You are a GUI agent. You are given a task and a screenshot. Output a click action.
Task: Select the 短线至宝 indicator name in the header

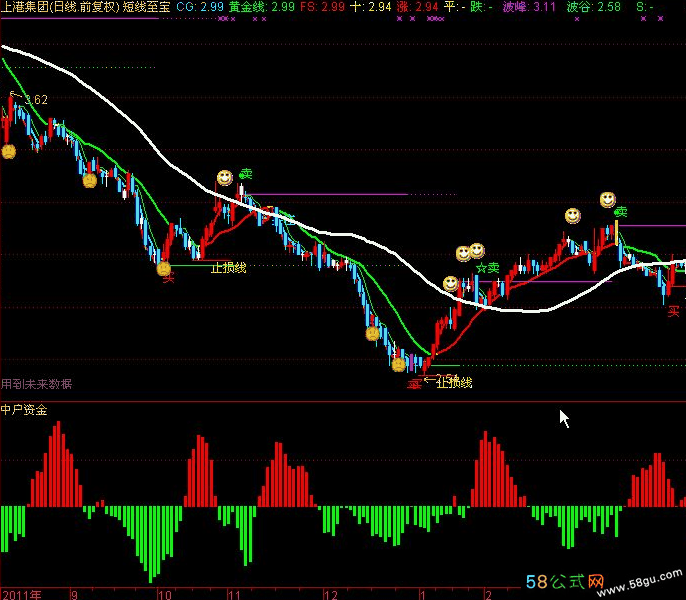[x=146, y=7]
